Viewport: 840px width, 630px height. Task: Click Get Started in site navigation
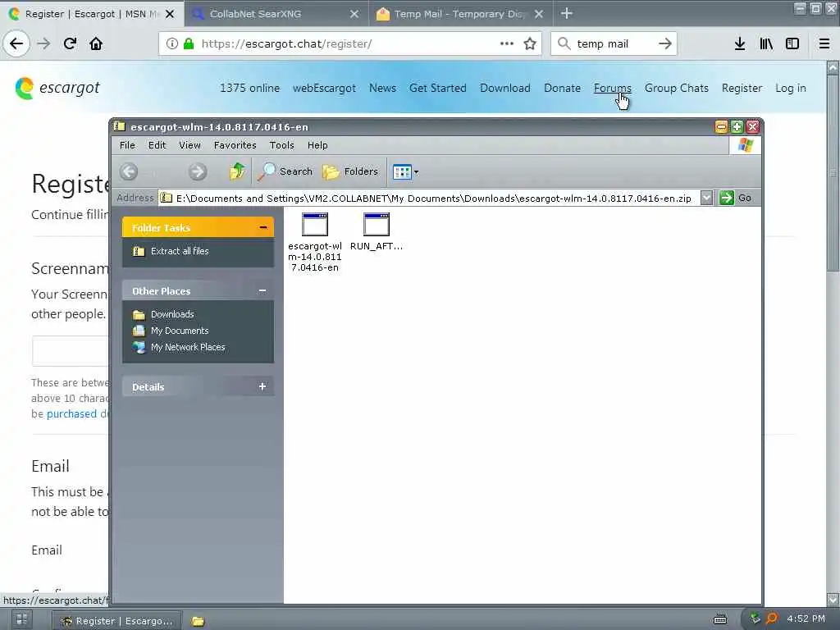[438, 88]
